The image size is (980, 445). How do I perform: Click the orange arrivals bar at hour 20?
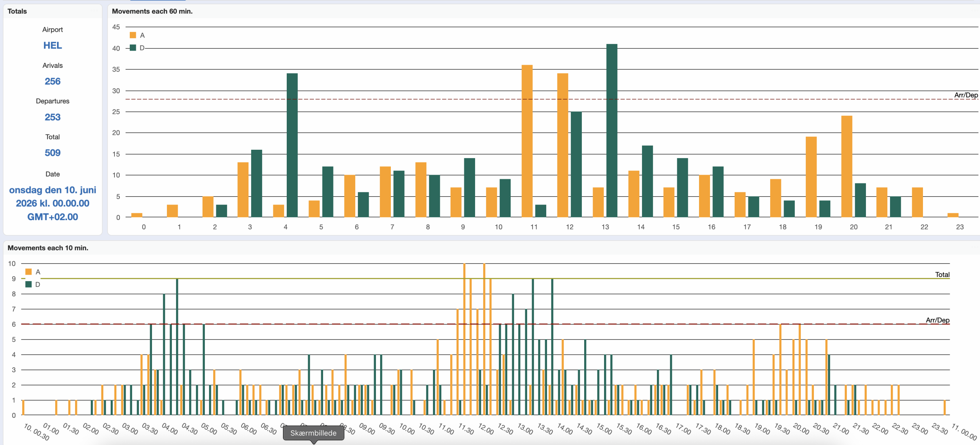[x=846, y=166]
